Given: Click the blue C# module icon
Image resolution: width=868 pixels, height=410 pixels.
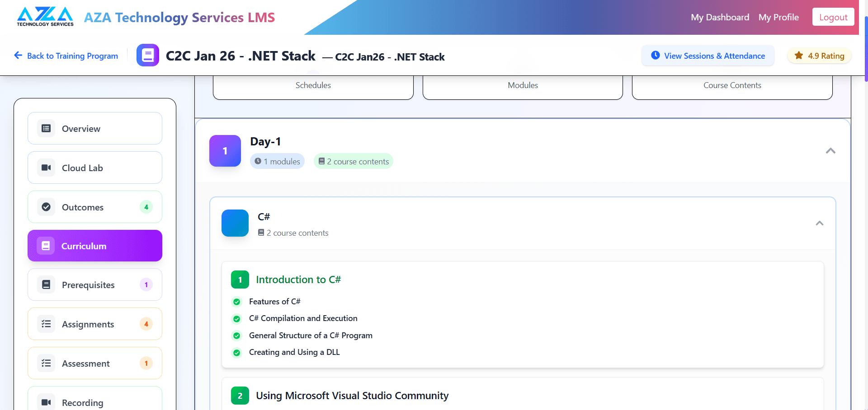Looking at the screenshot, I should coord(235,223).
